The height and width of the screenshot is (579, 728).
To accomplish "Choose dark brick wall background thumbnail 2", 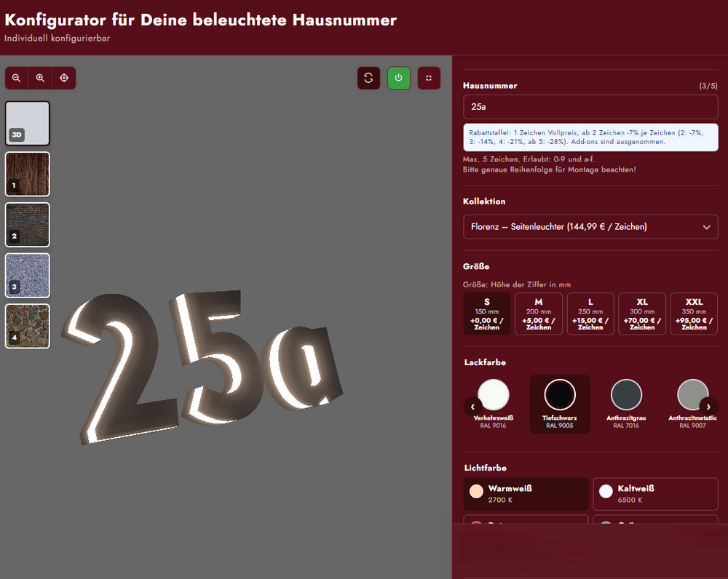I will [28, 225].
